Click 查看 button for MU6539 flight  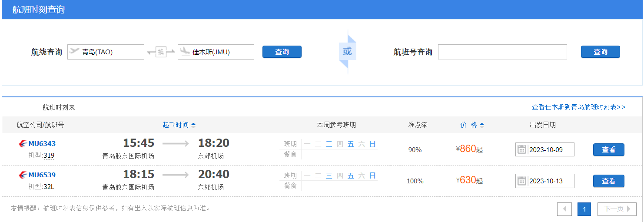pyautogui.click(x=609, y=181)
